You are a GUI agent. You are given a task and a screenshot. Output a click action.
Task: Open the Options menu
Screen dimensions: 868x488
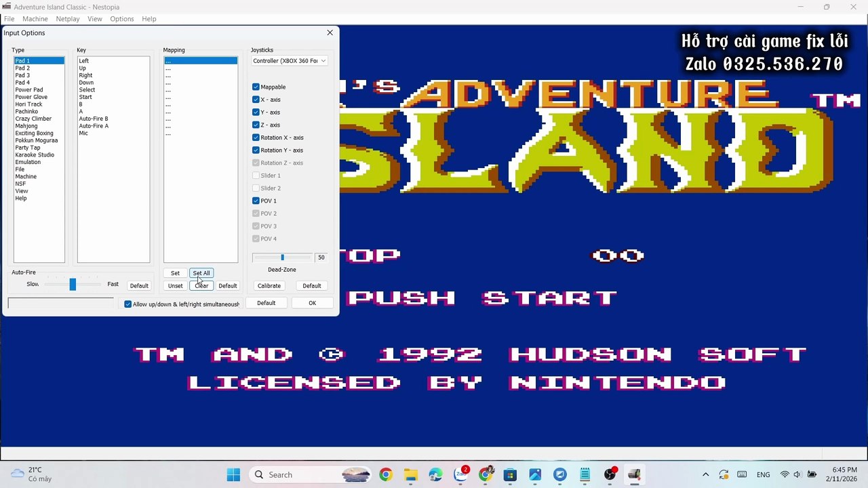pyautogui.click(x=122, y=19)
